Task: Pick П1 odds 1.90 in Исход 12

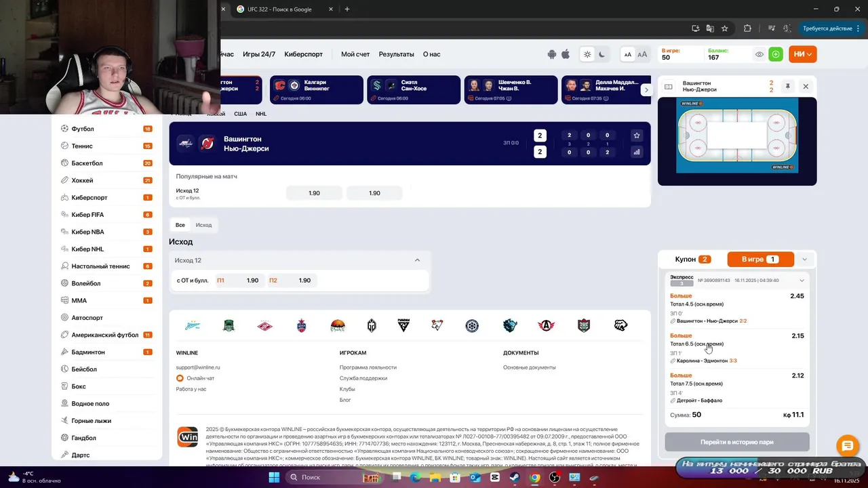Action: [x=239, y=281]
